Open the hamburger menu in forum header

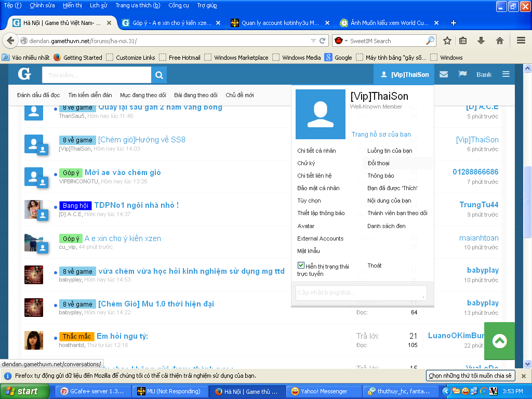[506, 75]
